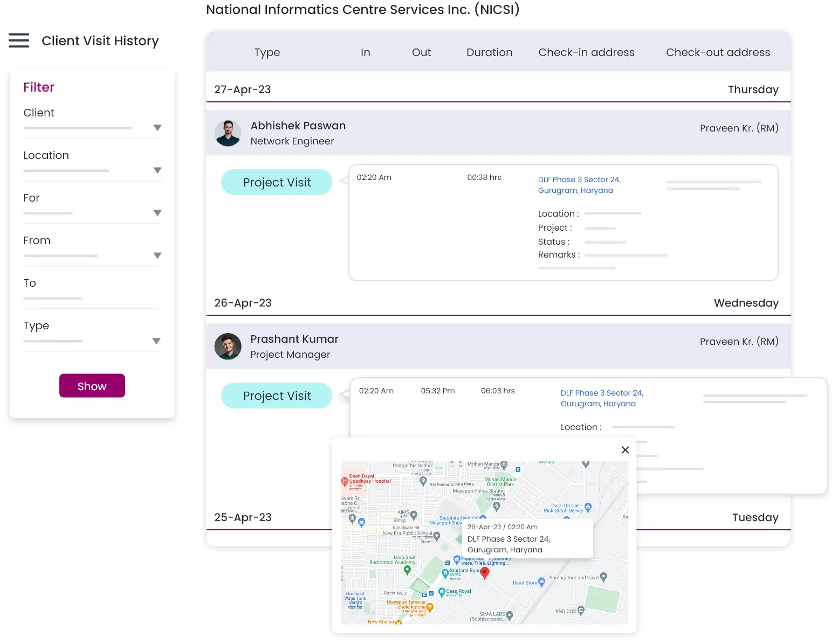Viewport: 838px width, 644px height.
Task: Click the Casa Royal marker on map
Action: tap(442, 592)
